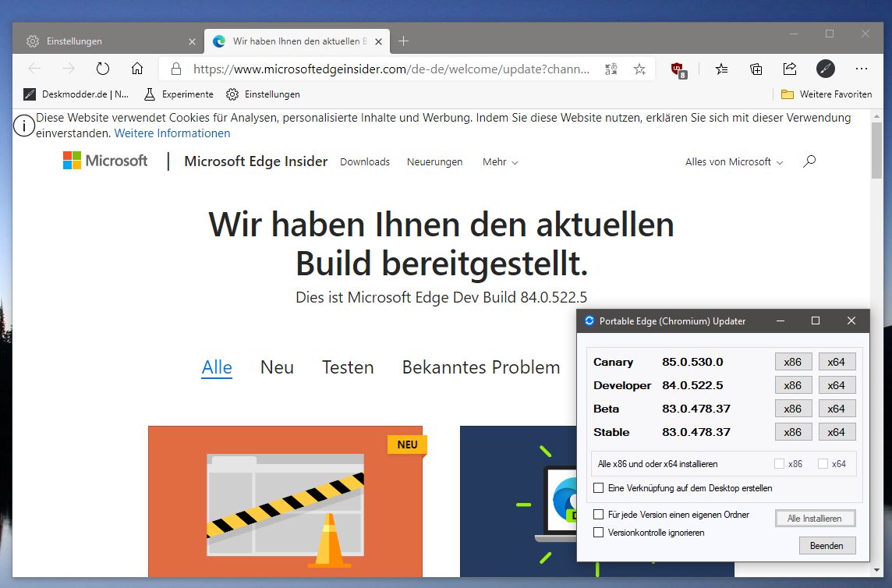Open Deskmodder.de bookmark
The image size is (892, 588).
[76, 94]
